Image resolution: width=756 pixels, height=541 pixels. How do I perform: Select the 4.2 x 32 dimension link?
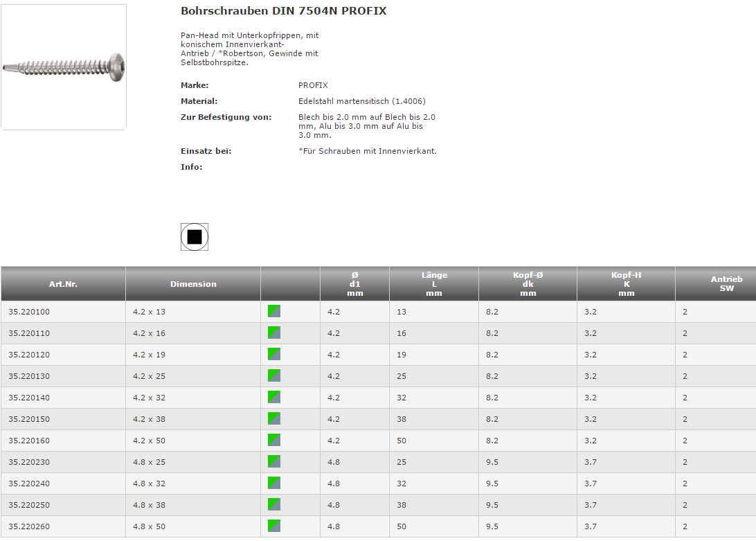pos(149,398)
